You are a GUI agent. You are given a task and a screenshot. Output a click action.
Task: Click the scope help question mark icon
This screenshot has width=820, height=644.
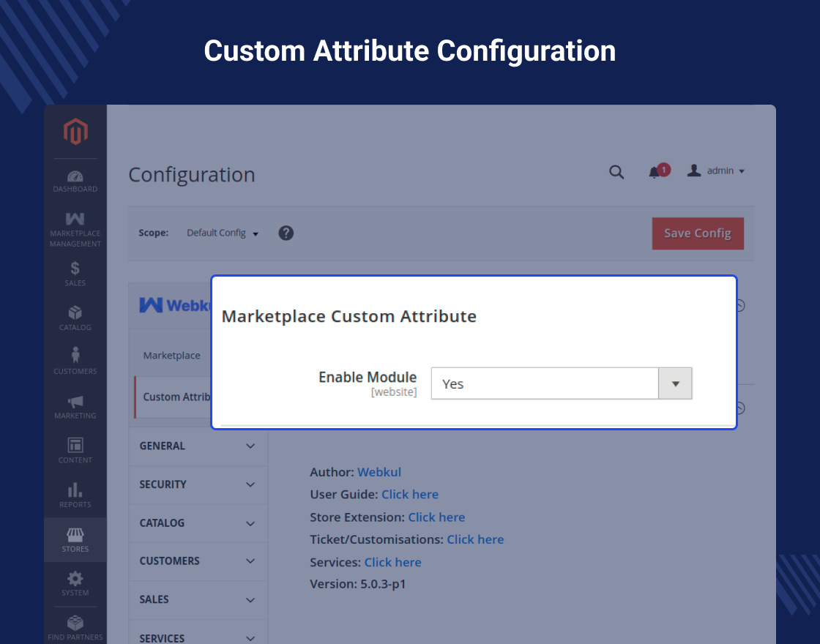(286, 233)
